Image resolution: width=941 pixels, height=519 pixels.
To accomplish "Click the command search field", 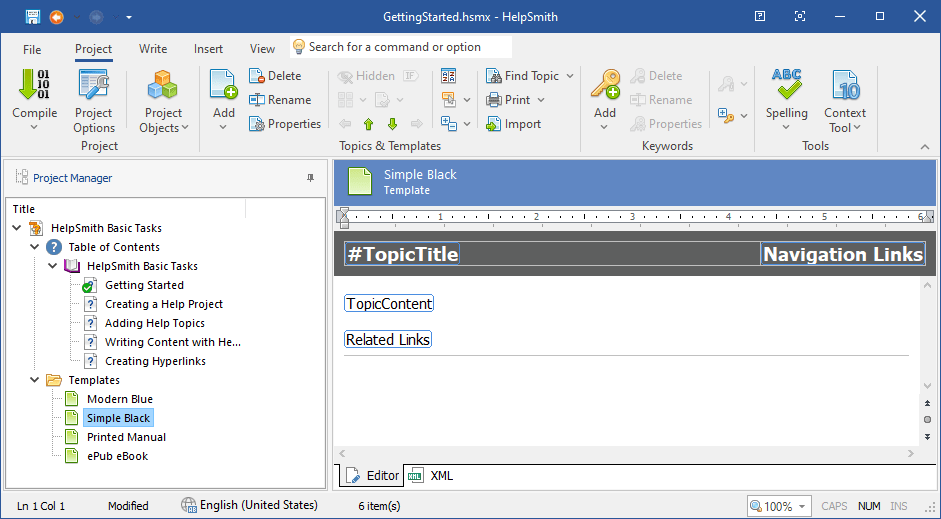I will (401, 47).
